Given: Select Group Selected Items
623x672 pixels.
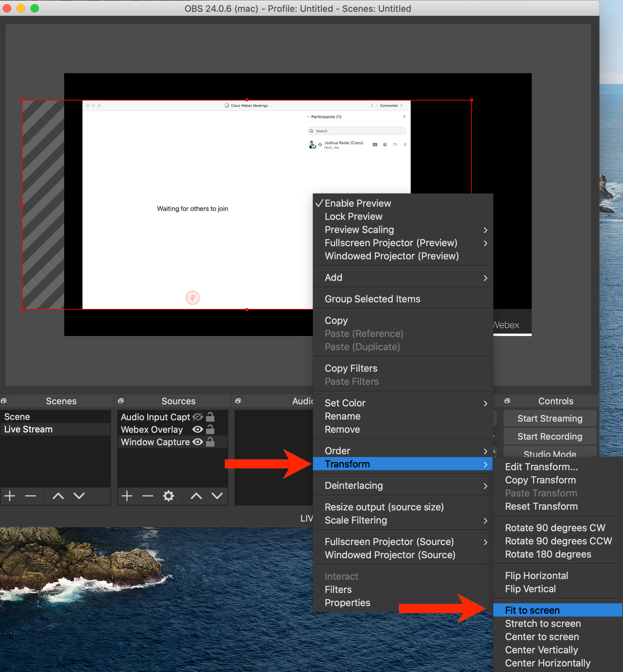Looking at the screenshot, I should [402, 299].
